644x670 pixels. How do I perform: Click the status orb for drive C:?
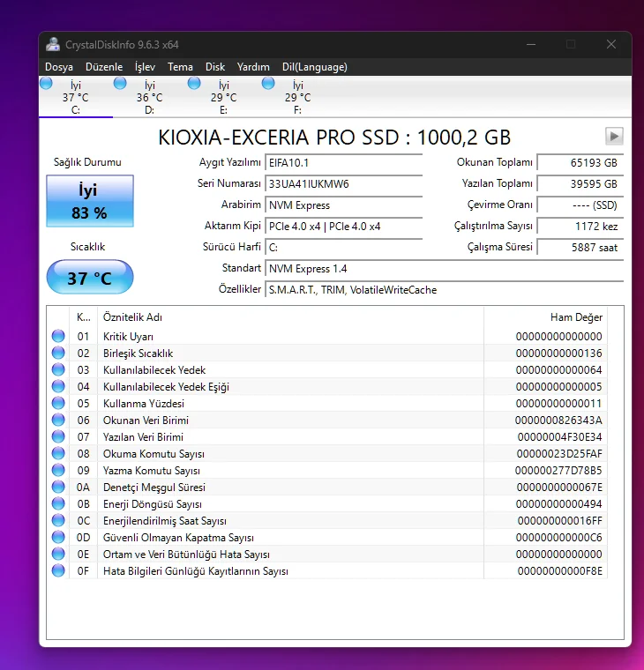(x=46, y=83)
